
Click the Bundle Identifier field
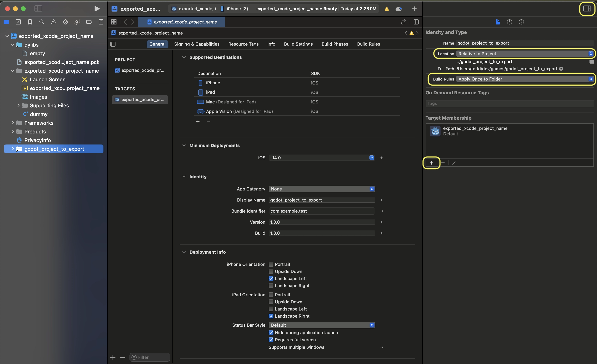click(x=322, y=211)
